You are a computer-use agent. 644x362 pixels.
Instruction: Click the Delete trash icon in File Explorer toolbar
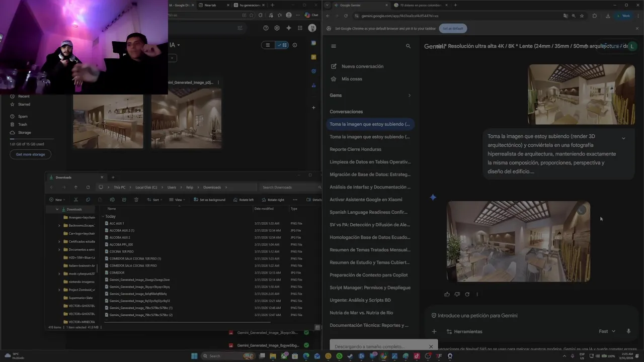tap(136, 200)
